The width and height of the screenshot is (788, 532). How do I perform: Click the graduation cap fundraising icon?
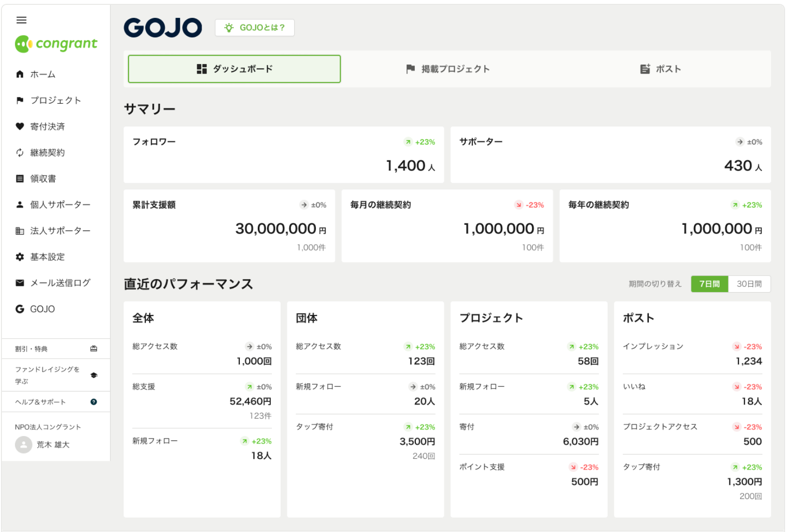pyautogui.click(x=94, y=375)
